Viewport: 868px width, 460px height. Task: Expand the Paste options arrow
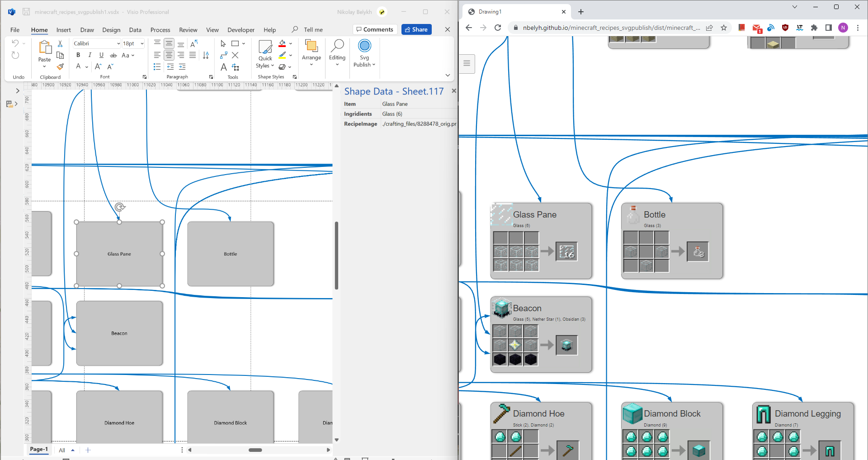click(44, 66)
